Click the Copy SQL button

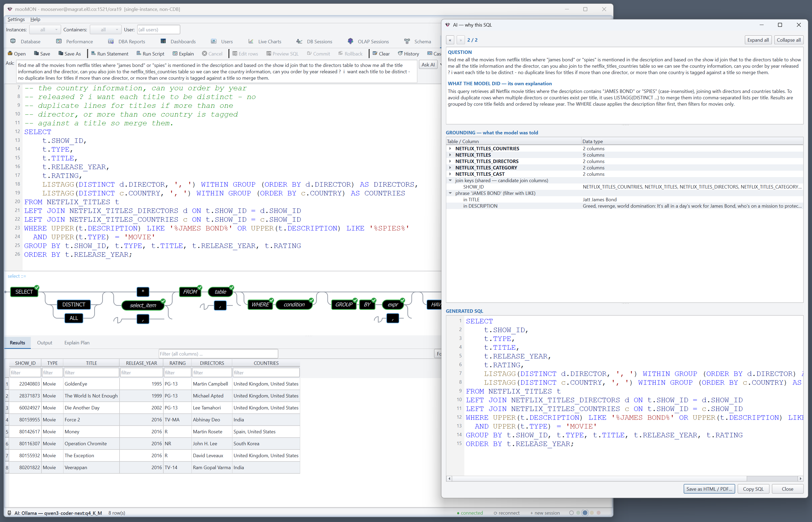coord(753,489)
